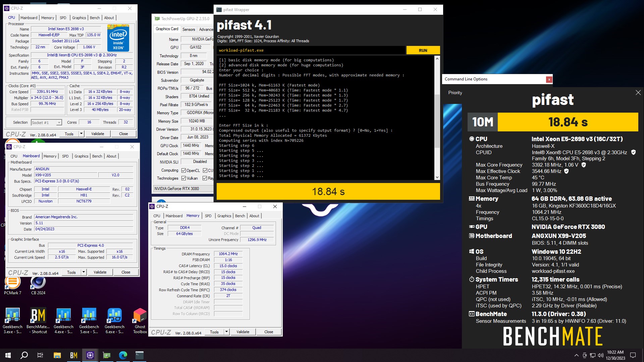Click the yellow RUN button in pifast
This screenshot has width=644, height=362.
423,50
